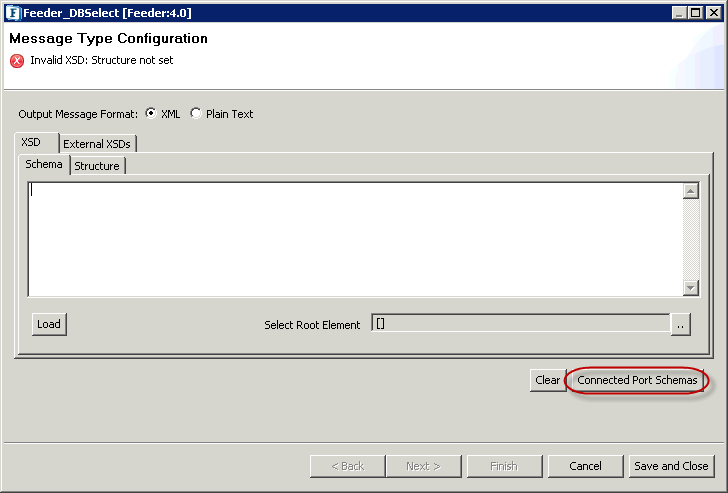Select the XML output format radio button
This screenshot has width=728, height=493.
point(151,113)
